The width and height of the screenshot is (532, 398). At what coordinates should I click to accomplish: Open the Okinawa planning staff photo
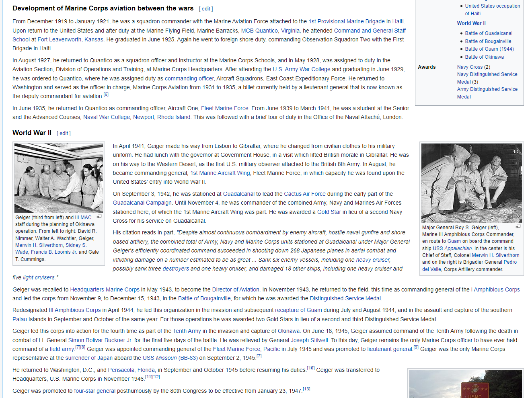coord(59,178)
